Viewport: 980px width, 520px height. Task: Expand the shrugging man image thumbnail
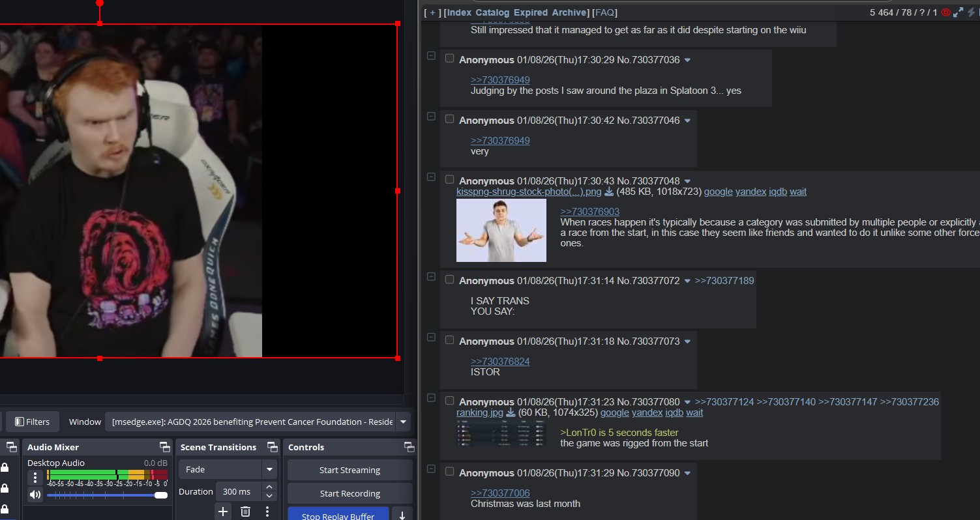501,230
